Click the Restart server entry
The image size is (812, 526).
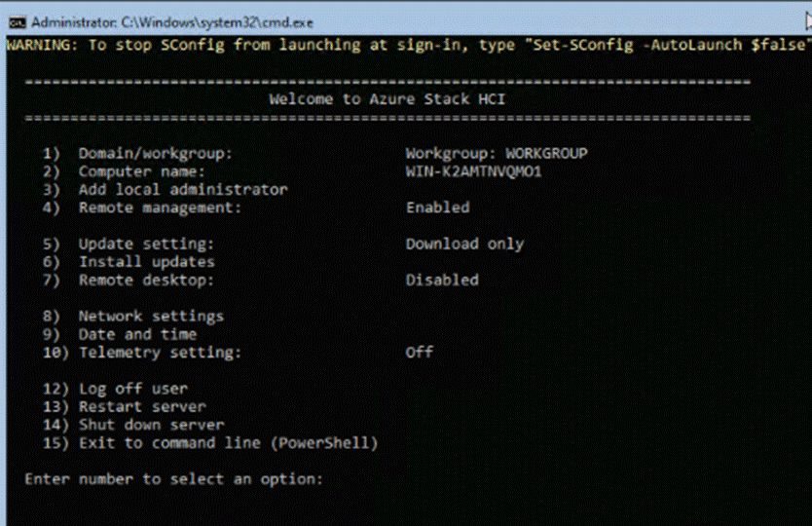[142, 406]
